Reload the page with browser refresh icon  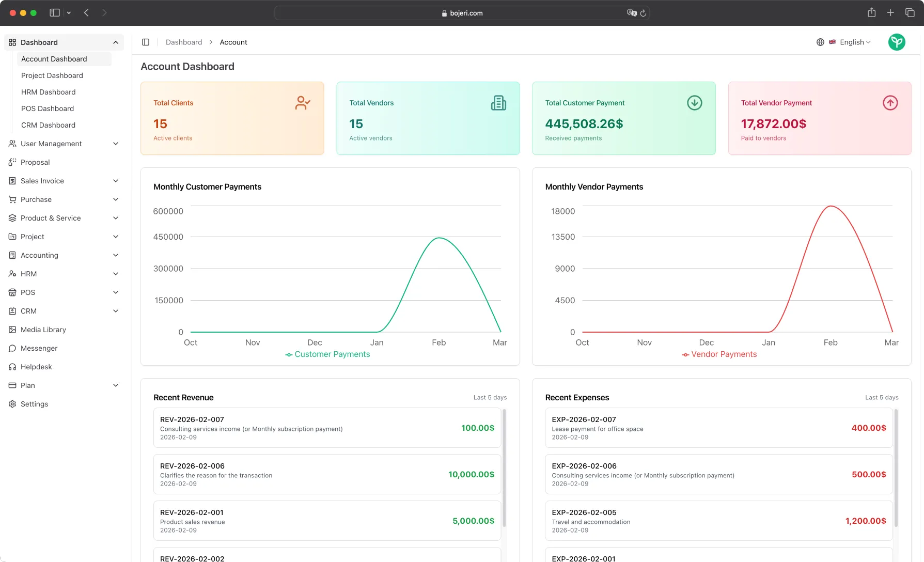pos(643,13)
